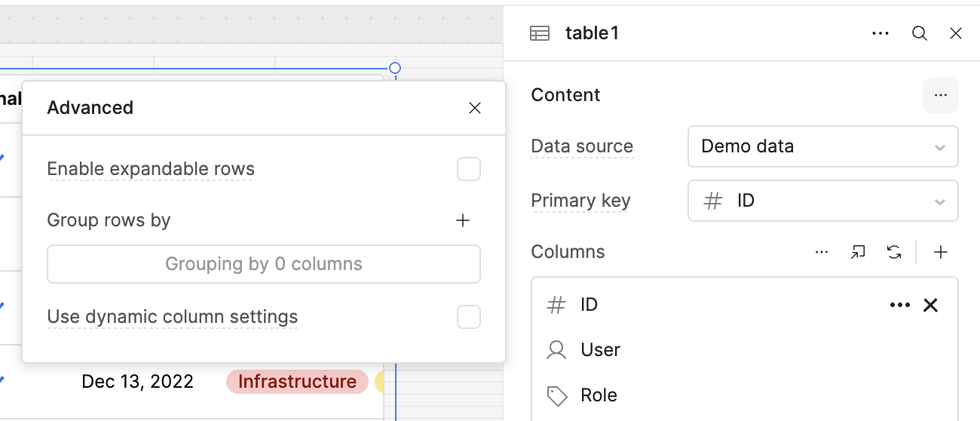Click the table1 component table icon

pos(540,33)
